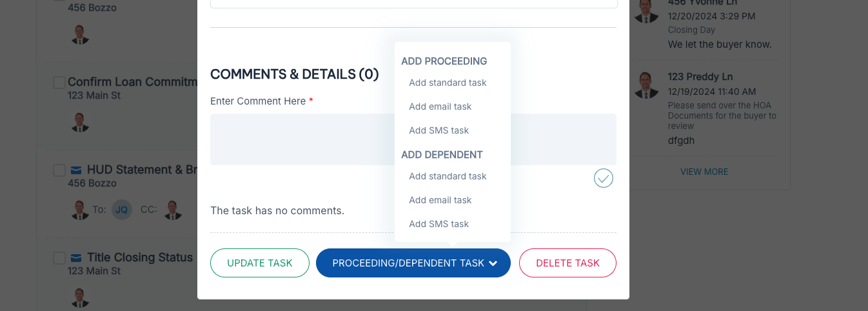Click the email icon beside HUD Statement task
Image resolution: width=868 pixels, height=311 pixels.
click(x=76, y=170)
